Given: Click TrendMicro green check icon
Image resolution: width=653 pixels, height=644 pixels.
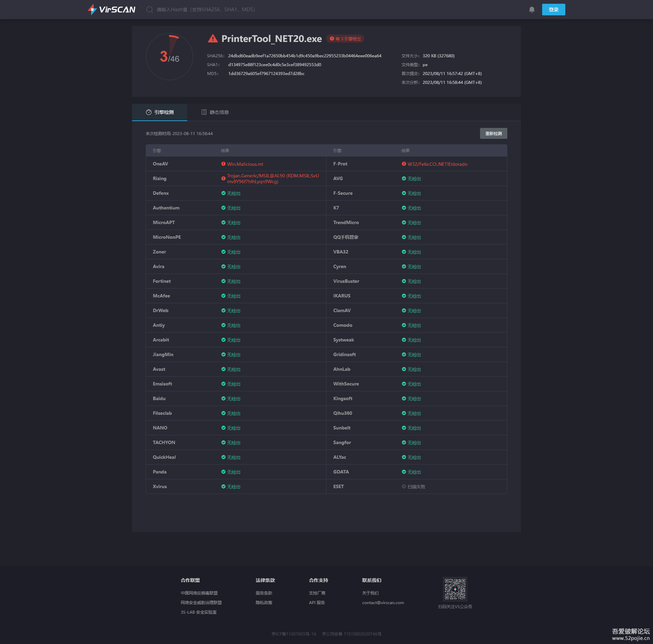Looking at the screenshot, I should (404, 222).
